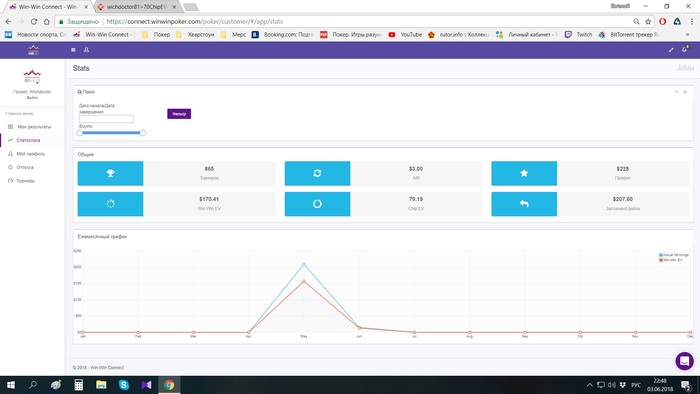This screenshot has width=700, height=394.
Task: Click the spinner icon tile for Win-Win EV
Action: (x=110, y=204)
